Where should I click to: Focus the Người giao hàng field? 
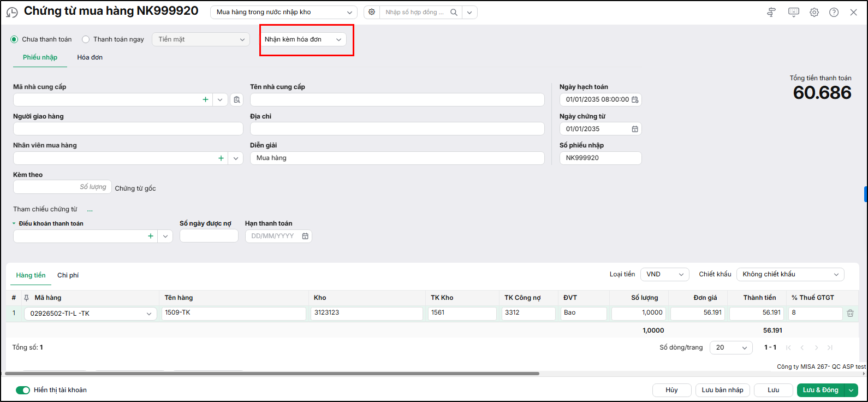click(x=128, y=129)
